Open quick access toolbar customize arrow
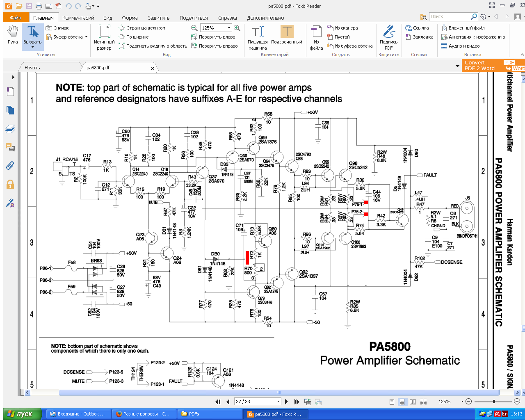The image size is (525, 420). pyautogui.click(x=98, y=6)
